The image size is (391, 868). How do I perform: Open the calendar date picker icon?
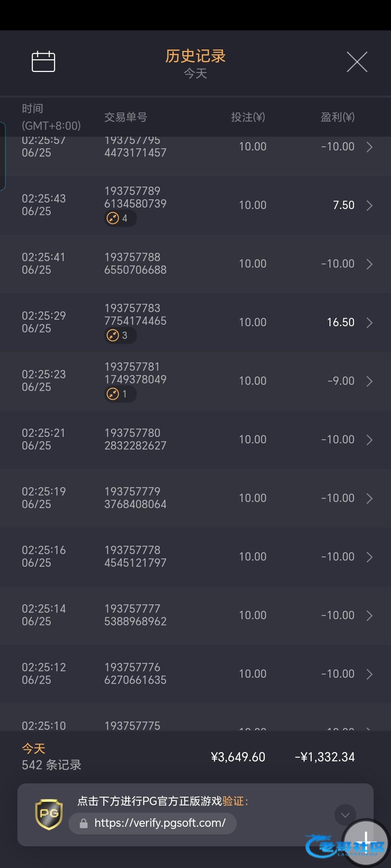coord(43,61)
